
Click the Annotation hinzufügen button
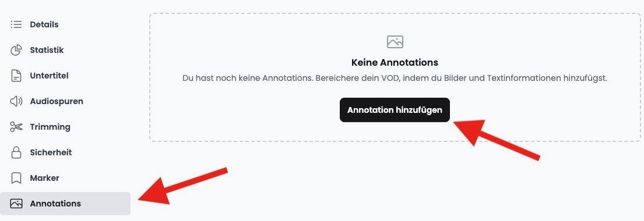pos(395,110)
